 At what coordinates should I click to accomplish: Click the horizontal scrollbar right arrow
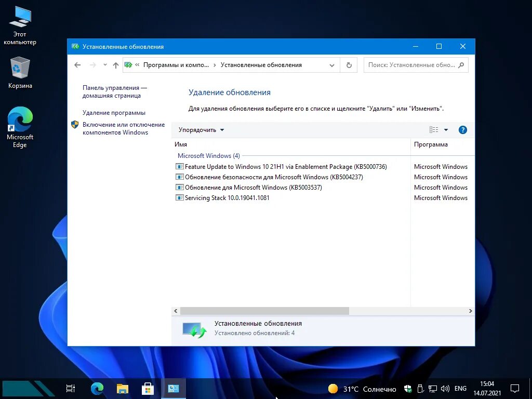[470, 311]
